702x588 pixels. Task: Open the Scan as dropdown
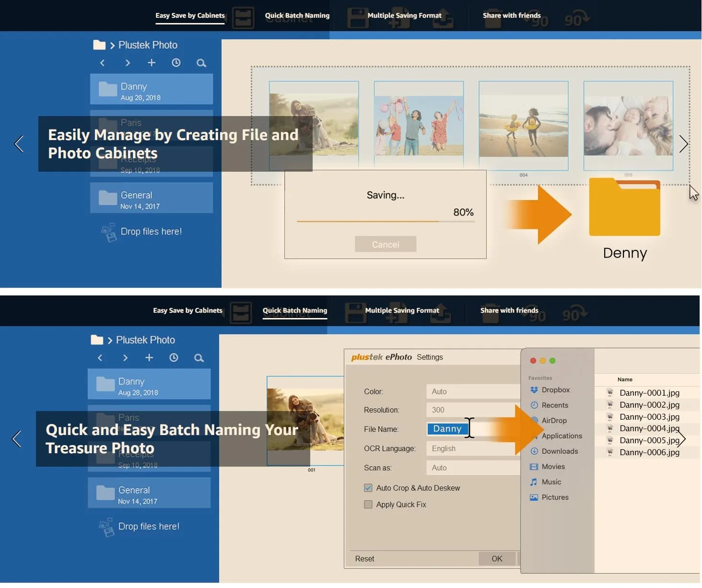click(472, 468)
